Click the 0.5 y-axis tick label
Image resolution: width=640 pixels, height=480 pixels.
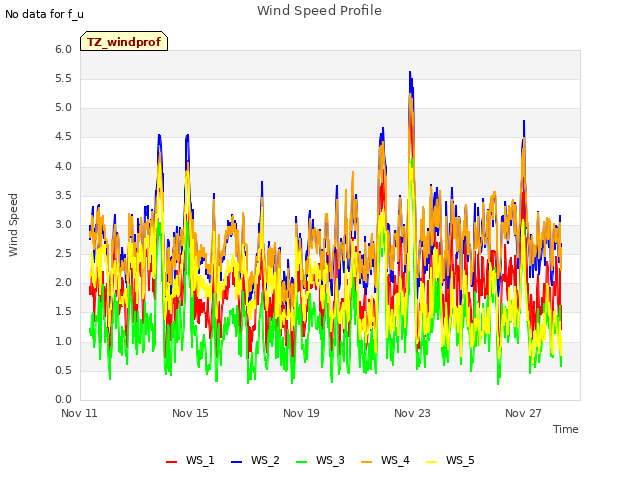coord(64,371)
